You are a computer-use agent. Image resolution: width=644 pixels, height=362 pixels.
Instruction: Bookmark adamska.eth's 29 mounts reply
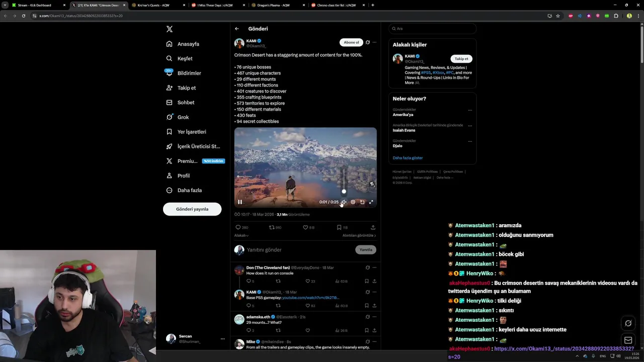tap(367, 330)
